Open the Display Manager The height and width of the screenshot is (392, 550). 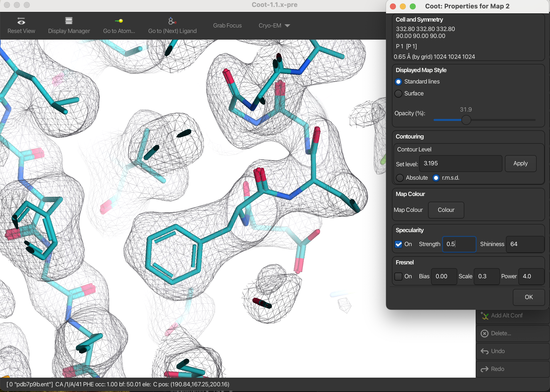(x=69, y=21)
